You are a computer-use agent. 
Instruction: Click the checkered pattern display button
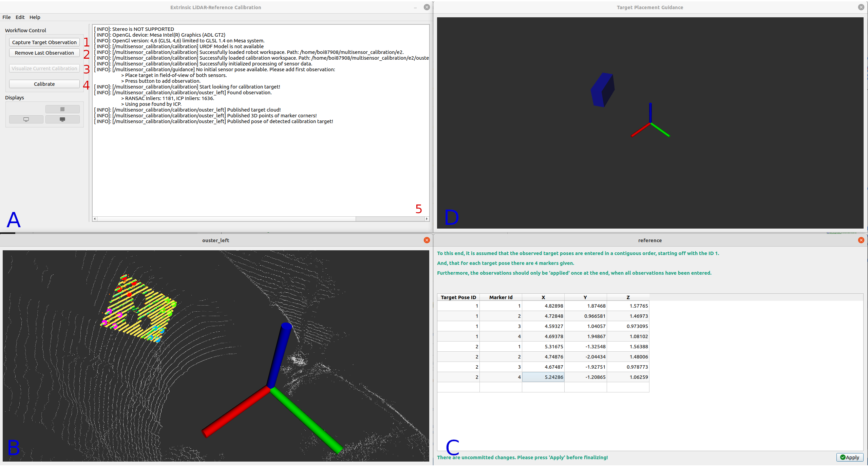coord(62,109)
